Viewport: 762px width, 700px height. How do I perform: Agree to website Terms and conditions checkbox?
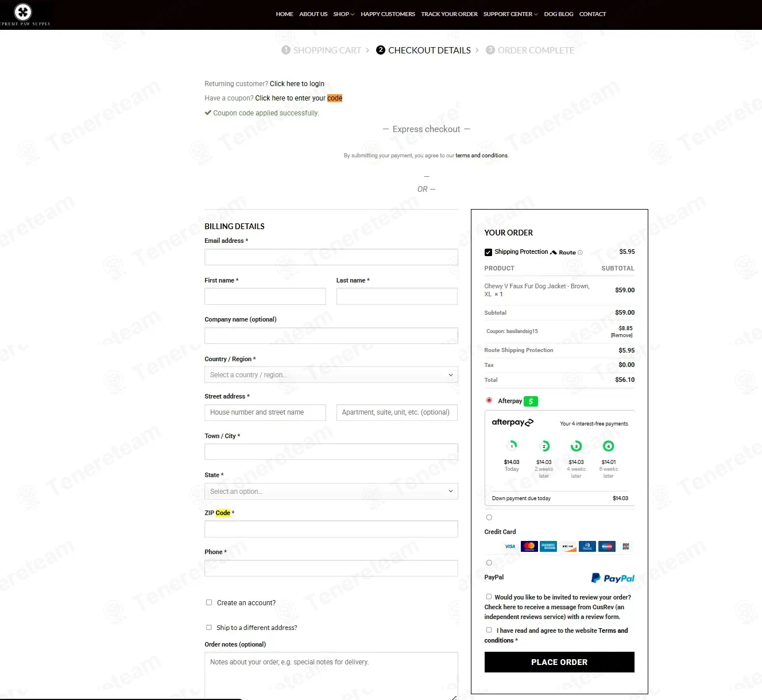[x=489, y=630]
